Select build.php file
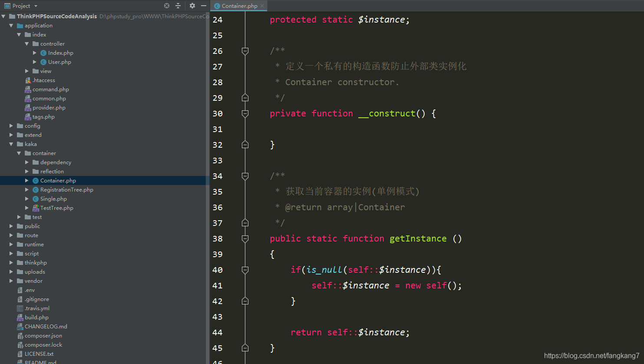This screenshot has width=644, height=364. pos(36,318)
